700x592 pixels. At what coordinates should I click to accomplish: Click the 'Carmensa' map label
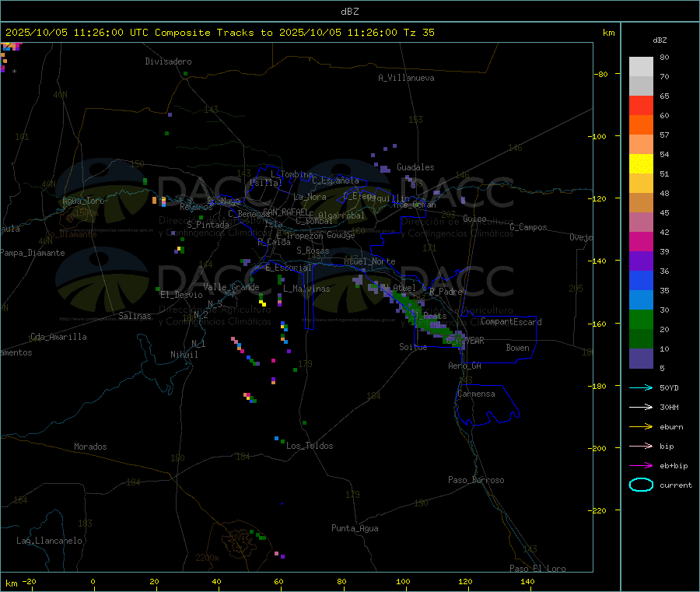pyautogui.click(x=476, y=394)
